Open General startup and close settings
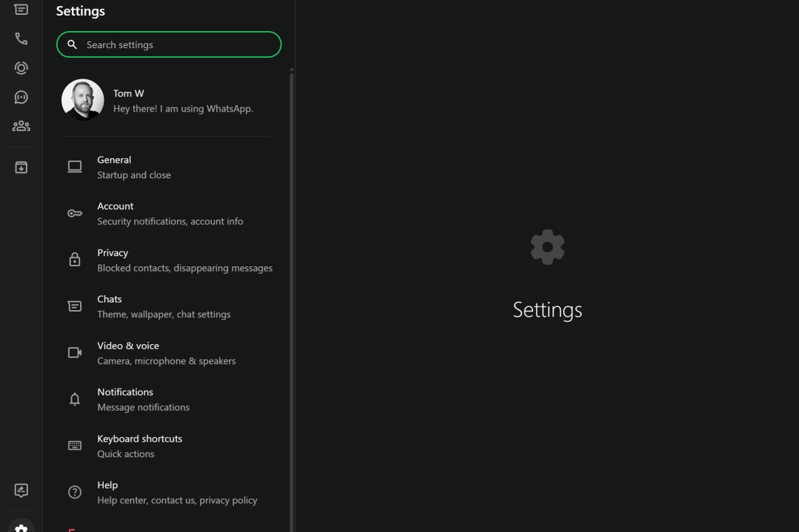Screen dimensions: 799x532 (x=134, y=167)
